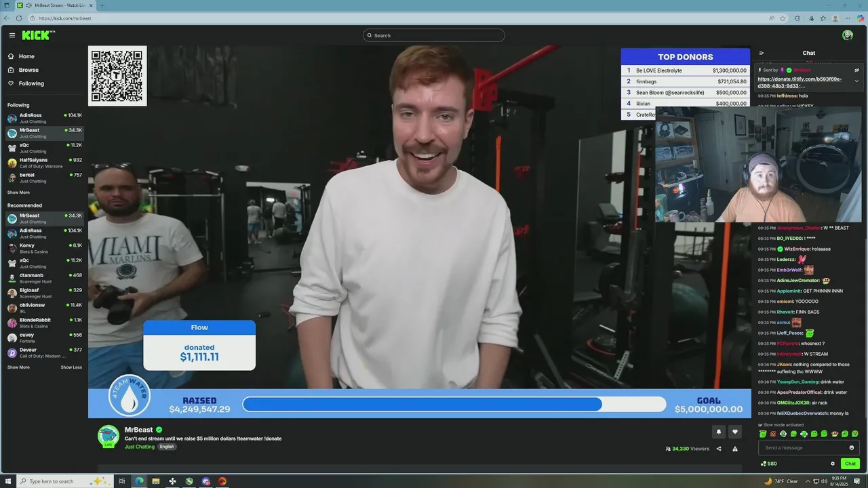Toggle browser Read Aloud icon

pos(772,18)
